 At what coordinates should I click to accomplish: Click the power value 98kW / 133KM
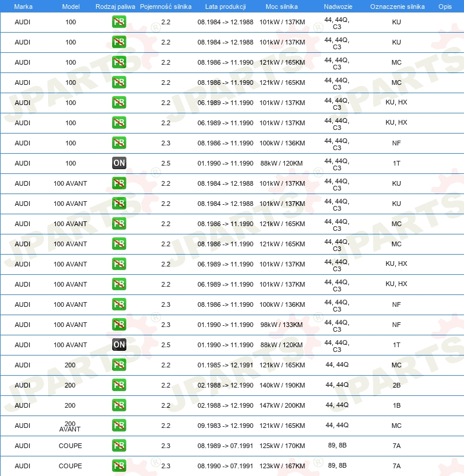[282, 325]
